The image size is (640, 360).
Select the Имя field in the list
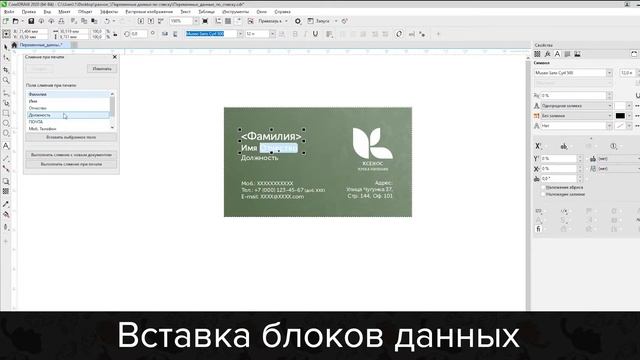[68, 101]
